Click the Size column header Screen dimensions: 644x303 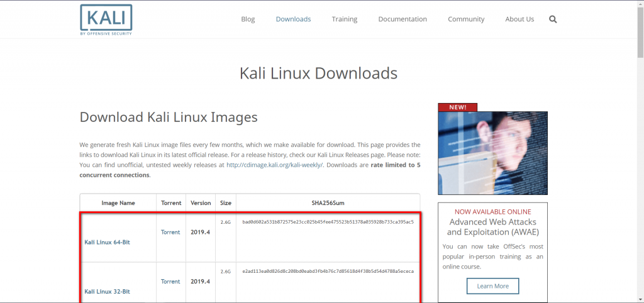coord(226,203)
